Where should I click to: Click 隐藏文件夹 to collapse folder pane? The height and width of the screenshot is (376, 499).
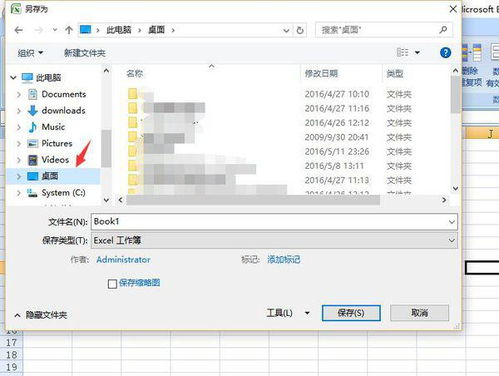click(x=41, y=315)
